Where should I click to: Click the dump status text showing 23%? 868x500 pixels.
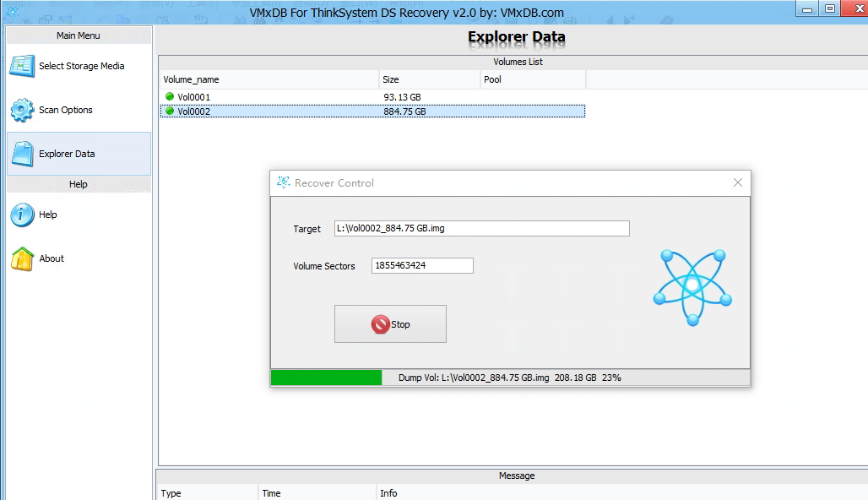pos(510,378)
